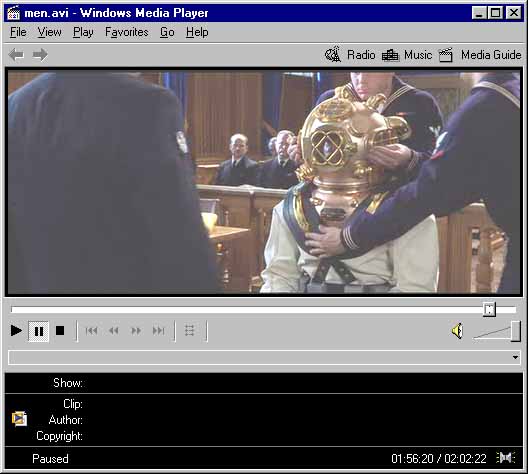Click the fast forward icon

pyautogui.click(x=136, y=331)
